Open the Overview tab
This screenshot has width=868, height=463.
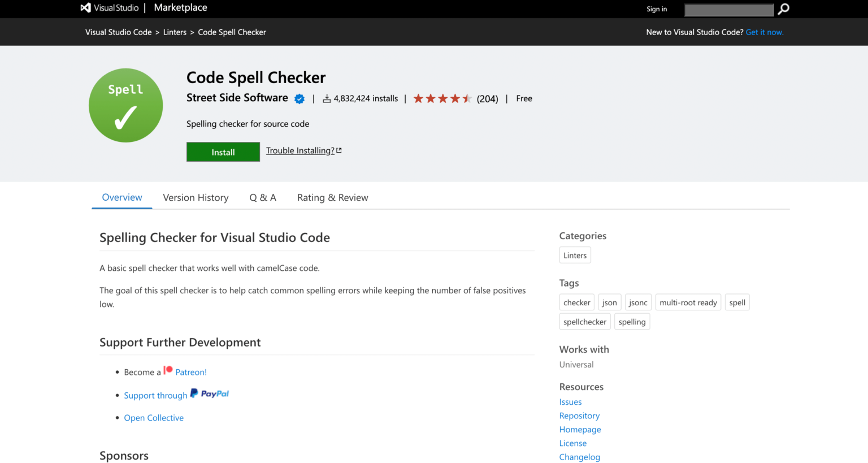tap(121, 197)
